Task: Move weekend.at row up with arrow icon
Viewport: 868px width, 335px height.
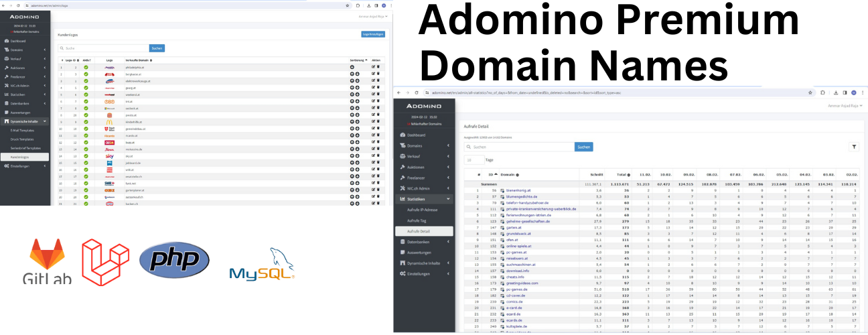Action: [352, 94]
